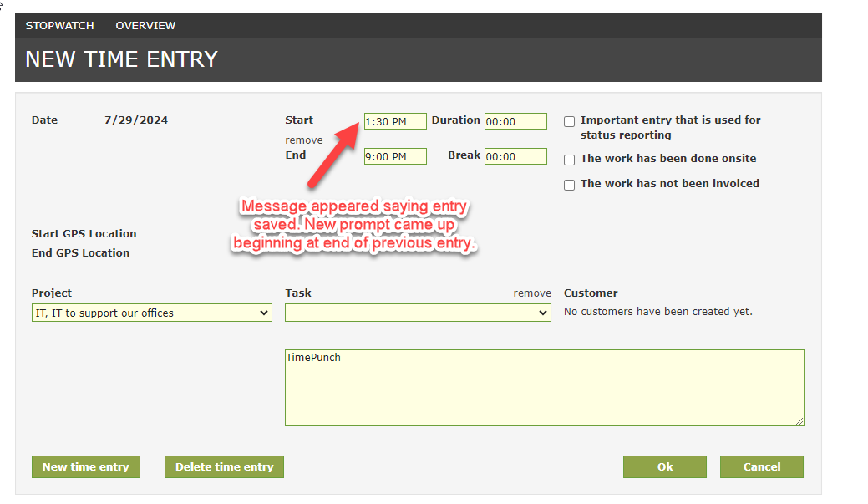Click into the TimePunch description text area
Viewport: 868px width, 504px height.
click(544, 388)
